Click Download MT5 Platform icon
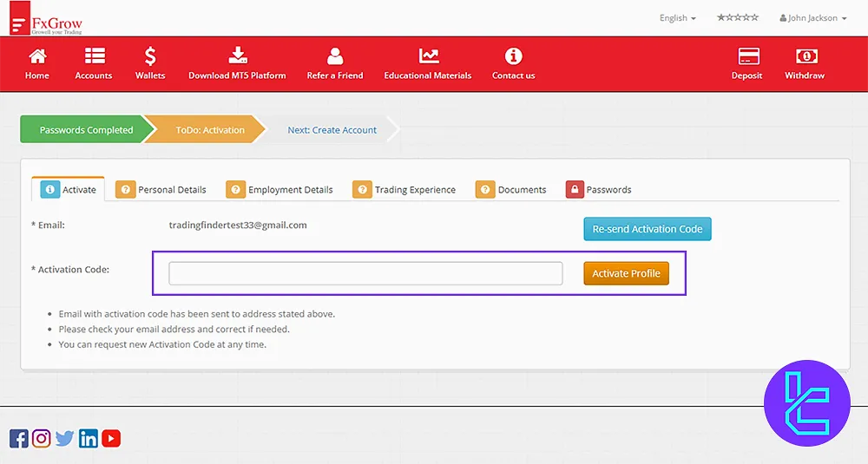 (238, 56)
